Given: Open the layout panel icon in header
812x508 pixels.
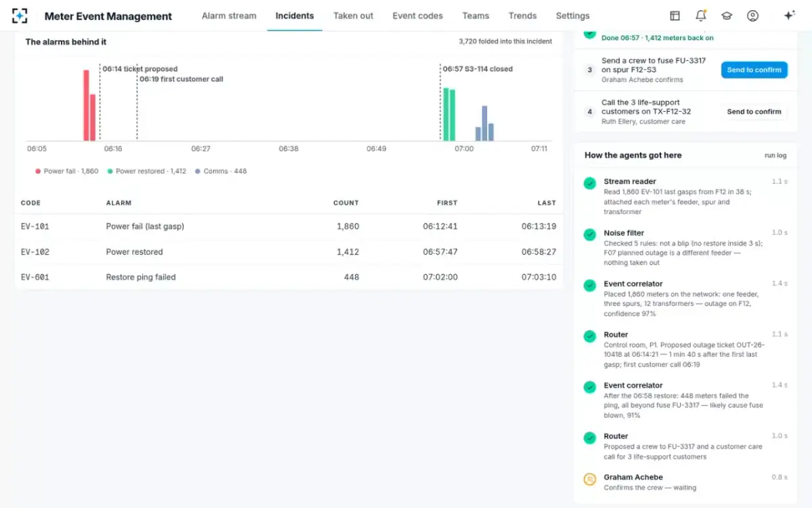Looking at the screenshot, I should point(675,16).
